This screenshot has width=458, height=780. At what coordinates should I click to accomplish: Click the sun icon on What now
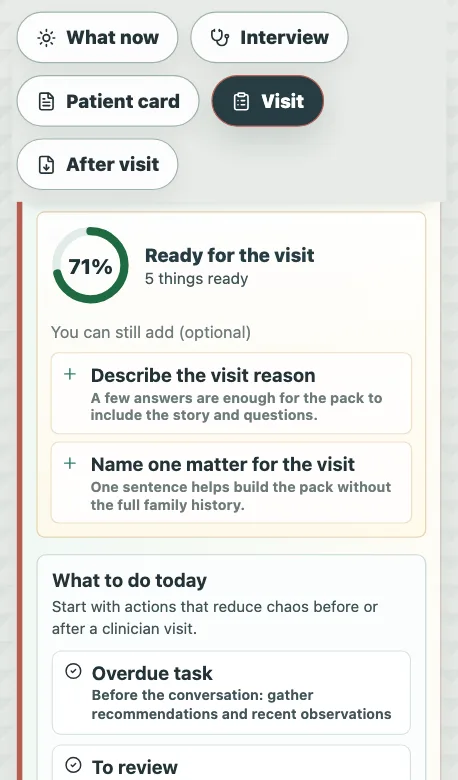[x=46, y=38]
